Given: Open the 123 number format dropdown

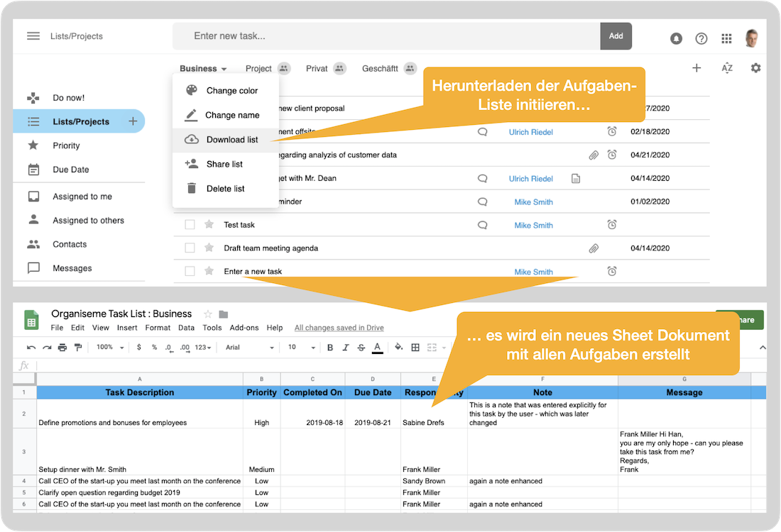Looking at the screenshot, I should (203, 348).
